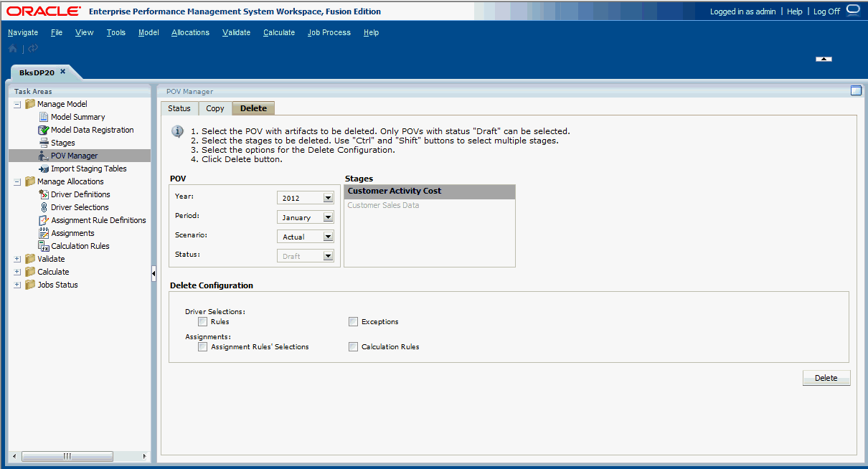Enable the Exceptions checkbox
This screenshot has height=469, width=868.
pos(353,322)
